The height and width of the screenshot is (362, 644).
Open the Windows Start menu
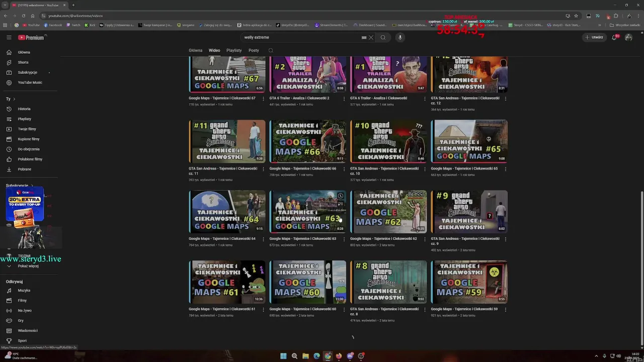click(x=283, y=356)
